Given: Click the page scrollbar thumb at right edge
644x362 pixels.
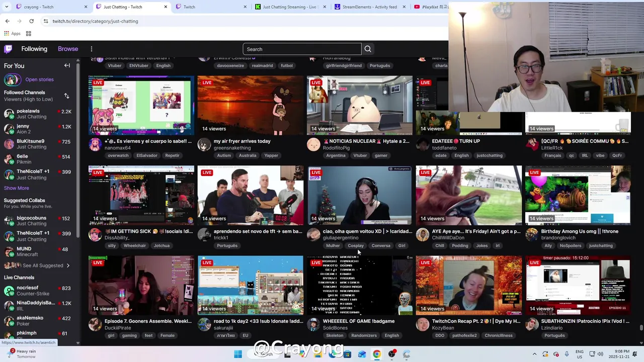Looking at the screenshot, I should [641, 328].
